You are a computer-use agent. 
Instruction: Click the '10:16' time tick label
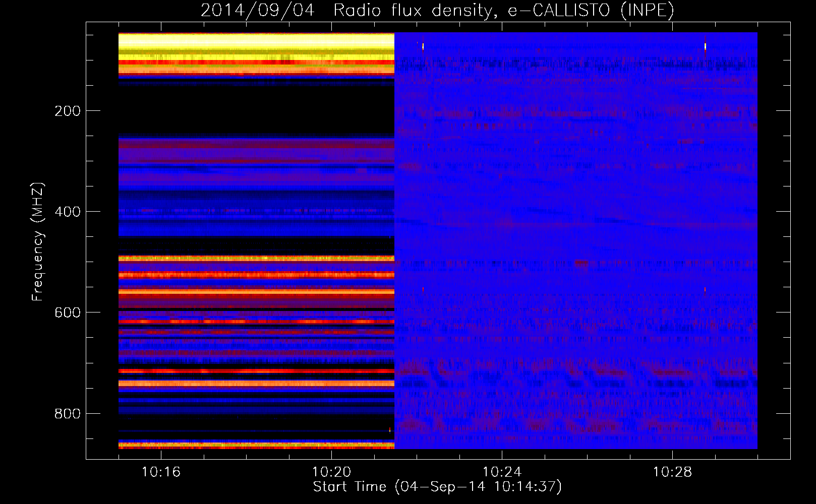pyautogui.click(x=161, y=472)
